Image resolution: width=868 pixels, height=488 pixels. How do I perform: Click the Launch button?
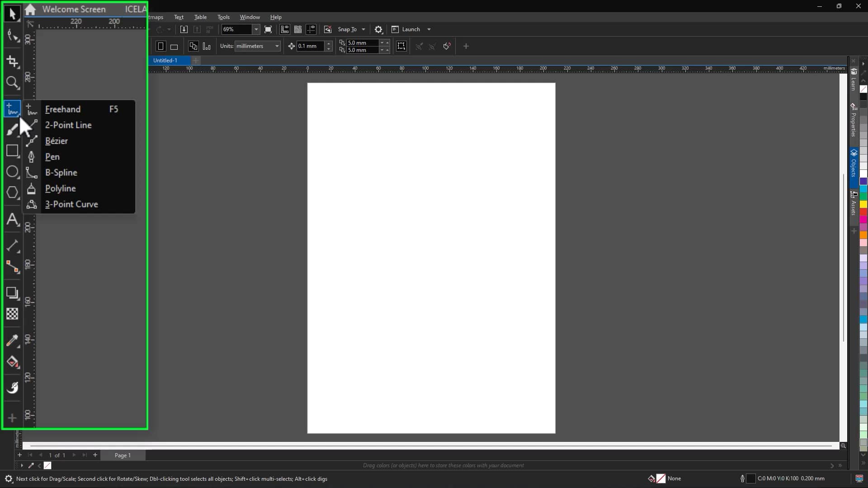(410, 29)
